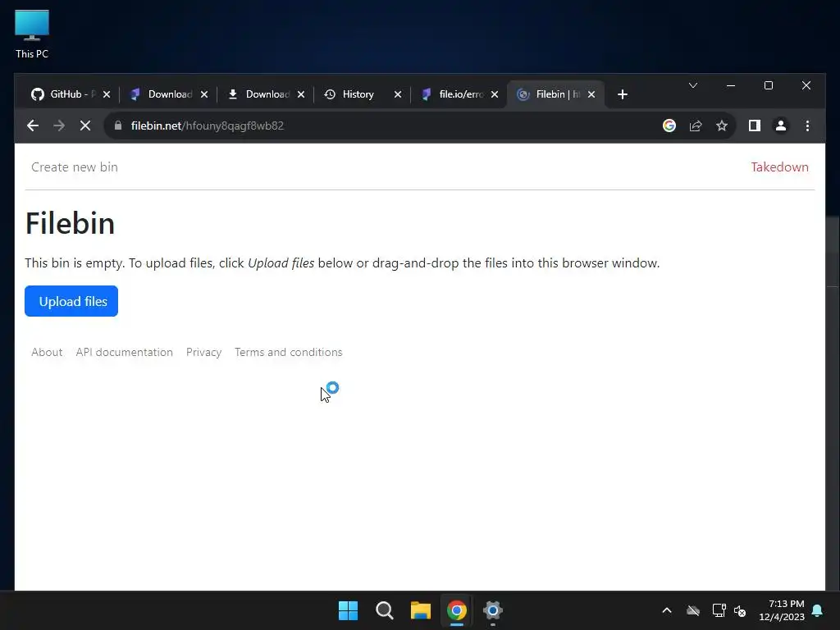Open the Windows Start menu

pos(348,610)
